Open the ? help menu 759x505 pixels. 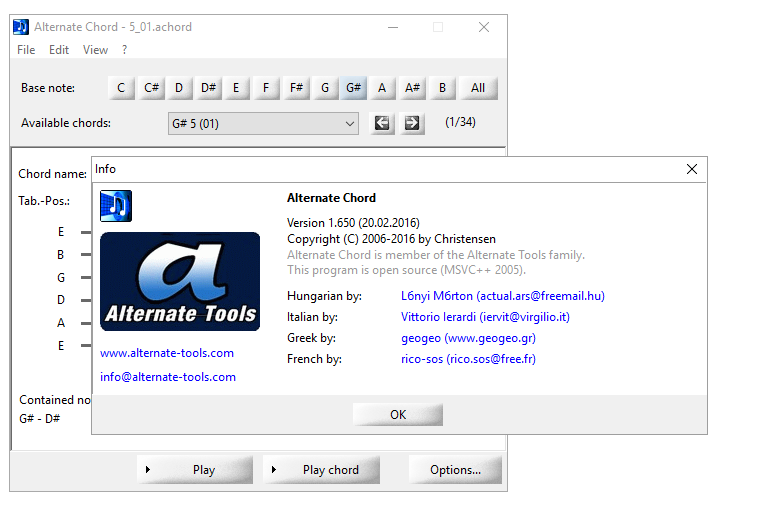(x=125, y=50)
